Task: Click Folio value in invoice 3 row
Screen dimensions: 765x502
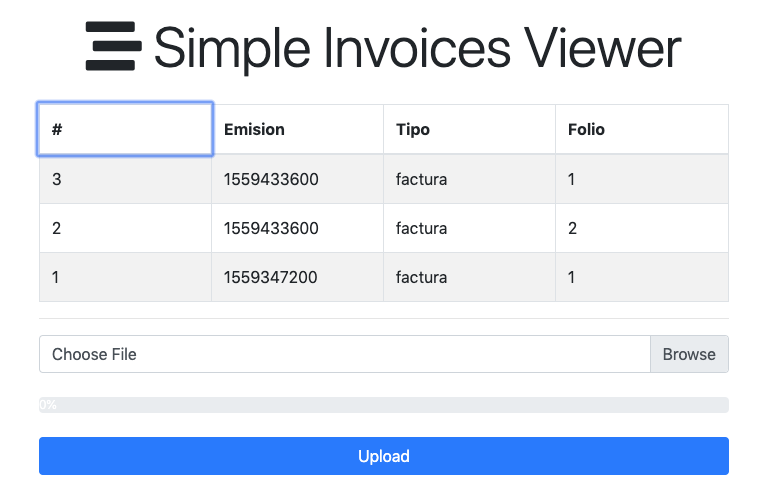Action: coord(642,179)
